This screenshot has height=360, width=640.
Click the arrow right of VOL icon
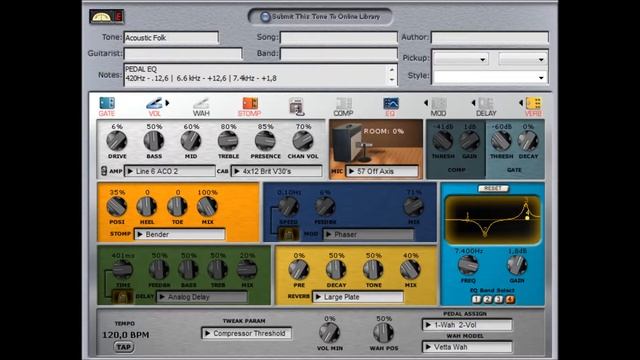click(x=167, y=103)
